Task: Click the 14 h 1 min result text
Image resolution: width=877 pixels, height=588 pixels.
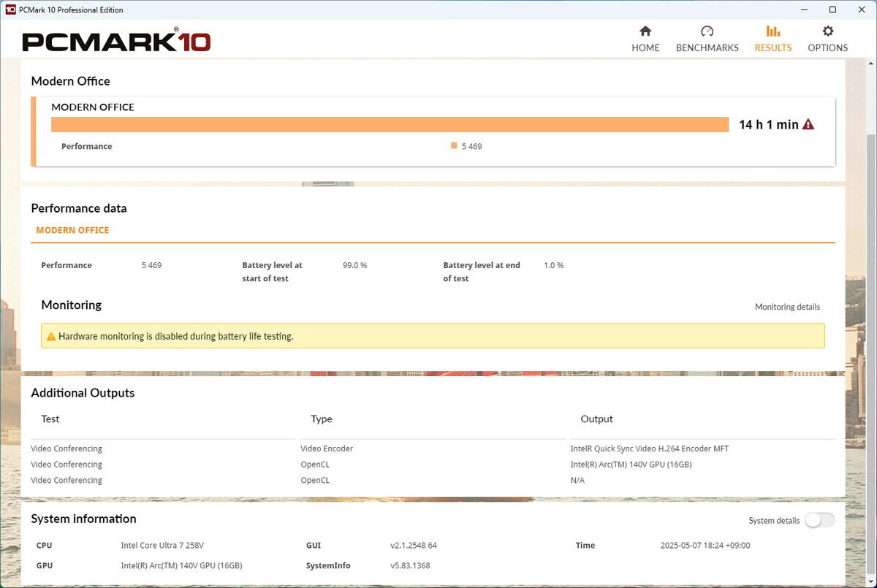Action: (769, 124)
